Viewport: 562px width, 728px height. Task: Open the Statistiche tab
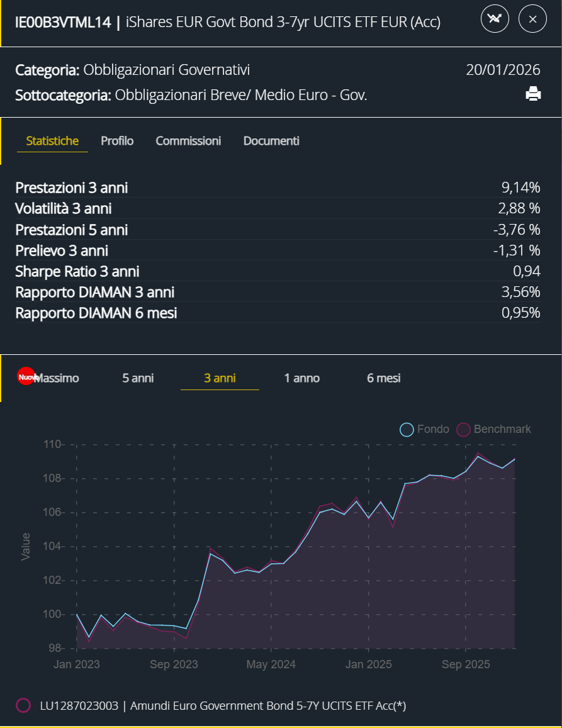[x=52, y=141]
